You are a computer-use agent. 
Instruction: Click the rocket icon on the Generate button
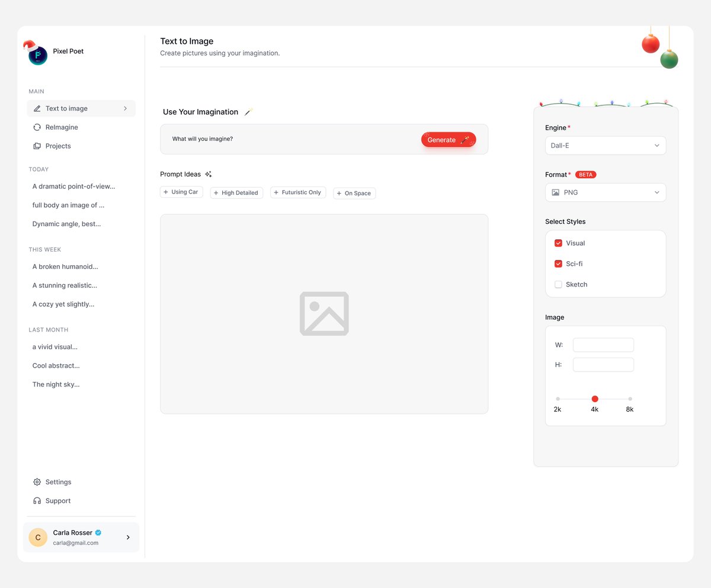[465, 139]
